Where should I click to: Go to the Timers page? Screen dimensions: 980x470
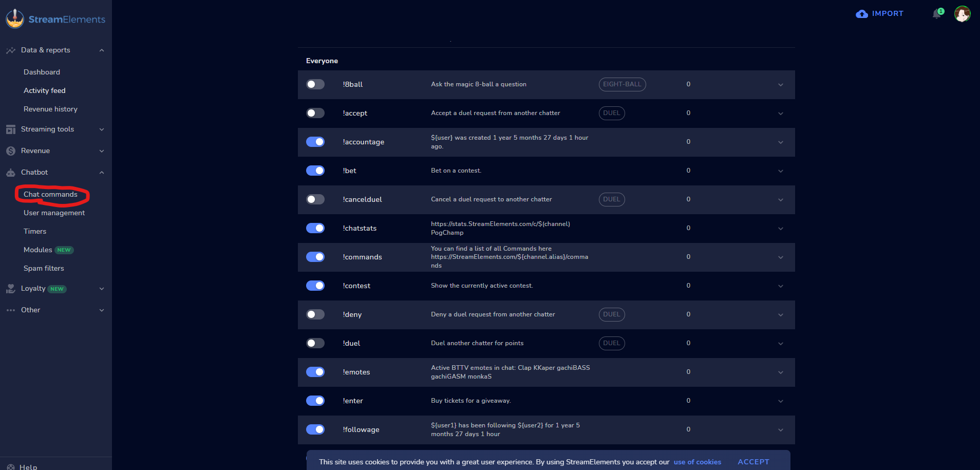[x=35, y=231]
